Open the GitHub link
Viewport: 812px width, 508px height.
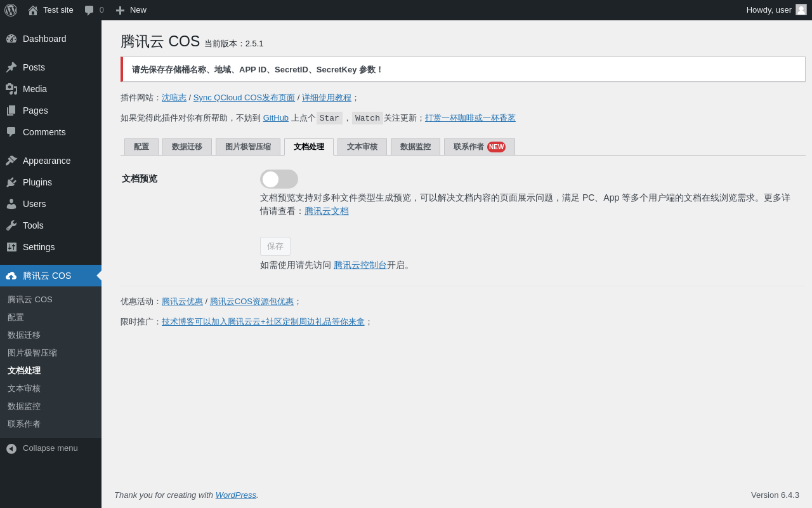point(276,118)
